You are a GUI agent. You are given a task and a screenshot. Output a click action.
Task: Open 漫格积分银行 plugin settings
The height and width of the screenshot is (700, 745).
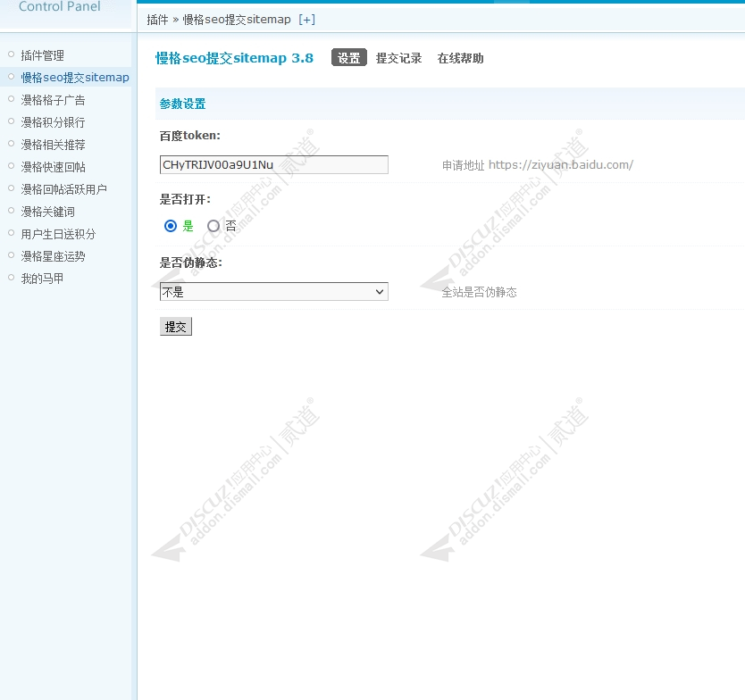[x=44, y=121]
